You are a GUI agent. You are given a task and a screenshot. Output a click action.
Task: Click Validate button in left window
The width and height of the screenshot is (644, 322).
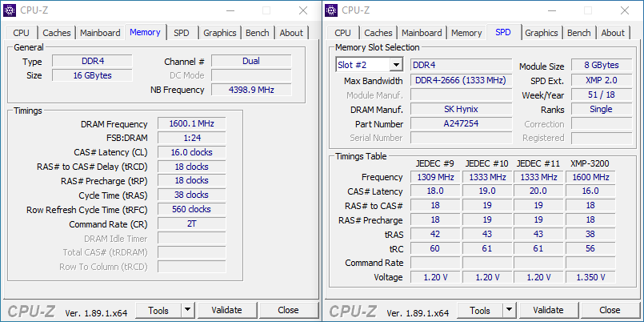tap(226, 310)
